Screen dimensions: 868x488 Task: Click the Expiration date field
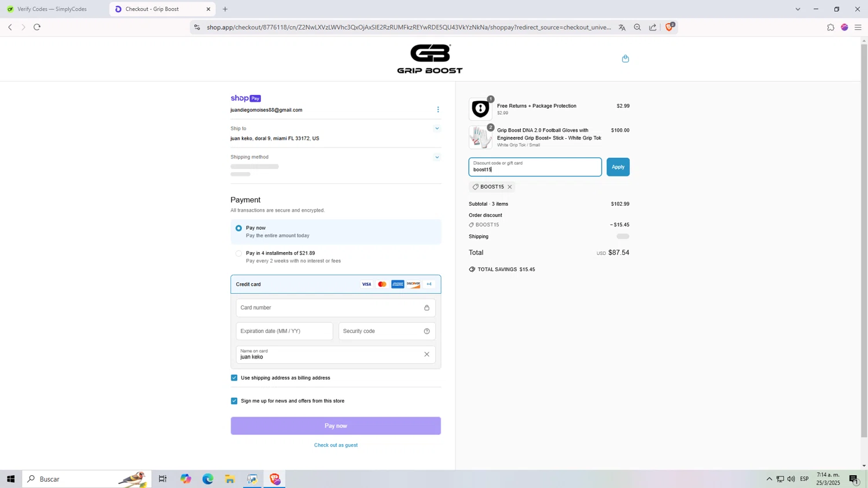pos(284,331)
